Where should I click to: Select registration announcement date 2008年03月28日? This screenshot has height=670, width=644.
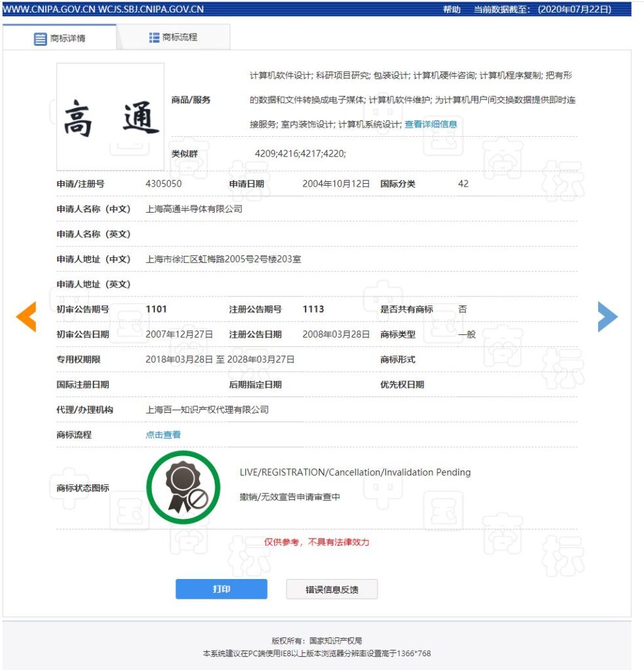click(x=336, y=334)
